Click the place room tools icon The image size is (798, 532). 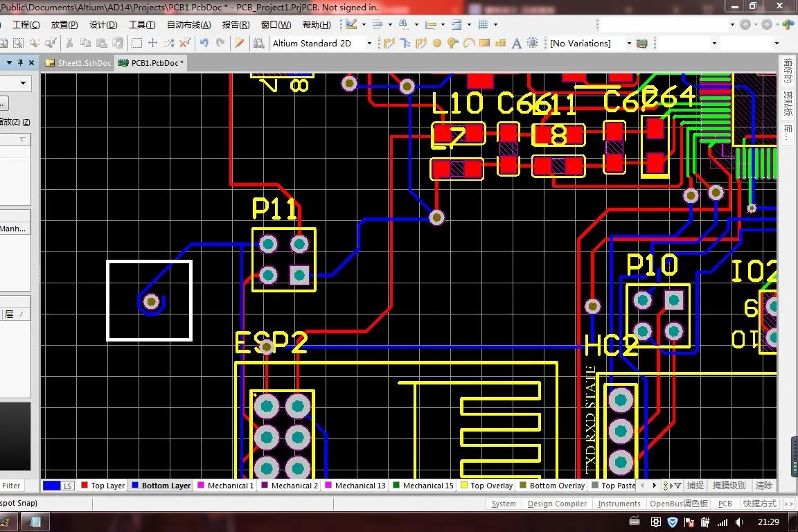456,24
